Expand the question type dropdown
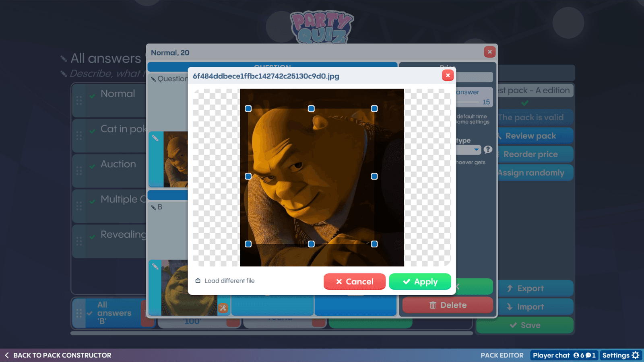644x362 pixels. point(469,150)
